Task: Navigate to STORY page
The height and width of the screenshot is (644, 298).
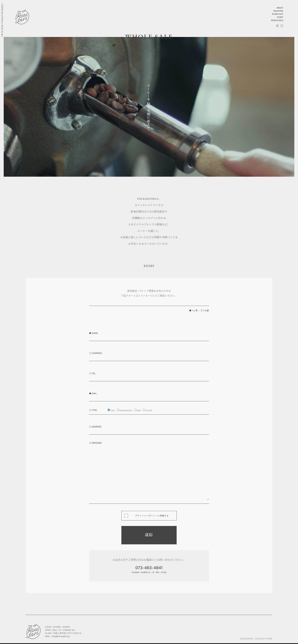Action: (x=280, y=17)
